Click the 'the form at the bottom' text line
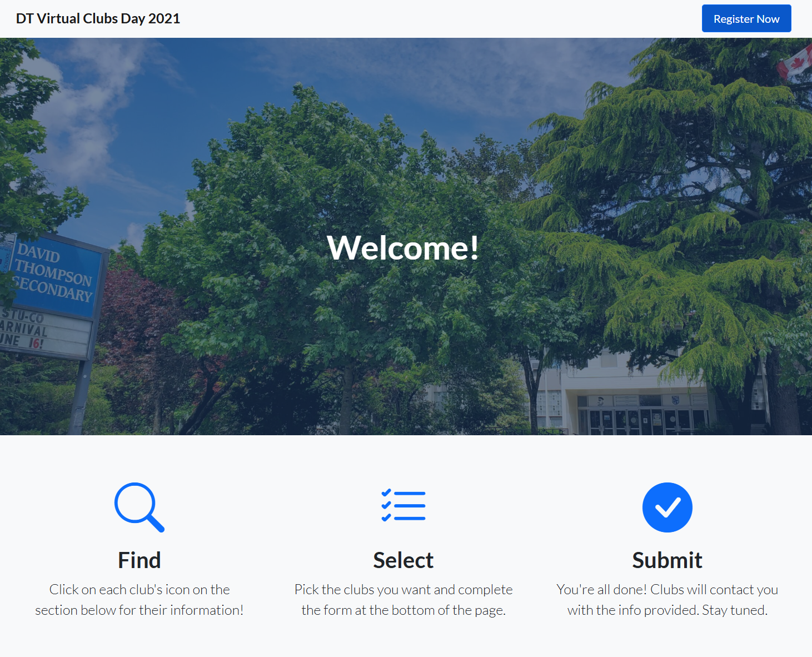The height and width of the screenshot is (657, 812). coord(403,610)
